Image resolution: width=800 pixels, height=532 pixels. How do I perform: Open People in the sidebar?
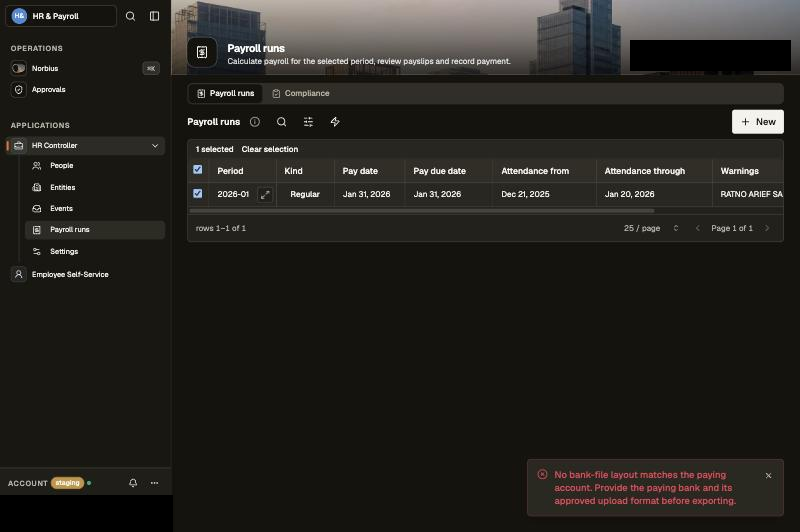(x=95, y=166)
